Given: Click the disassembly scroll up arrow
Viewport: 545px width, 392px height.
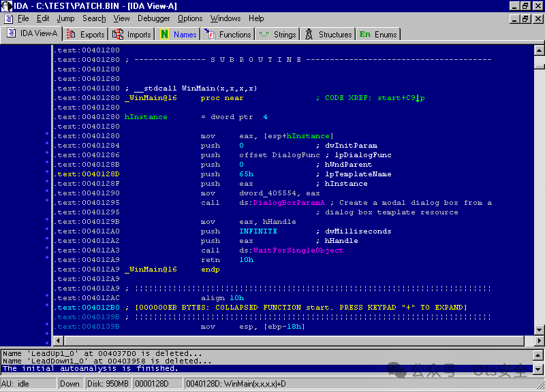Looking at the screenshot, I should (539, 50).
